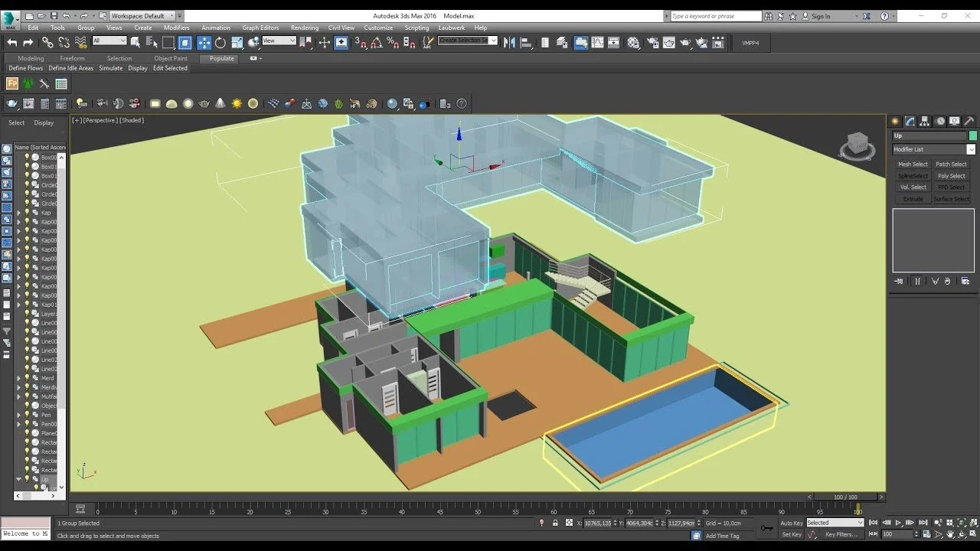The width and height of the screenshot is (980, 551).
Task: Click the Select Object arrow tool
Action: coord(136,42)
